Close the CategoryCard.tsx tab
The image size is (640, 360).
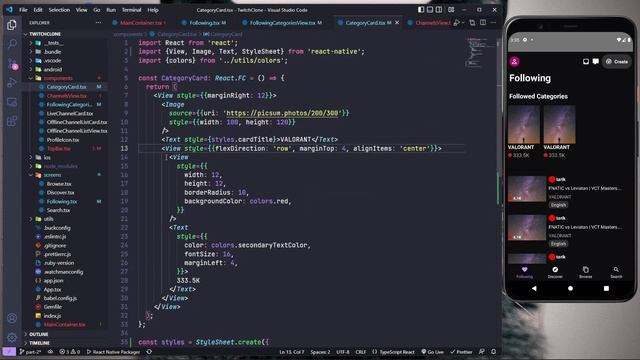397,23
